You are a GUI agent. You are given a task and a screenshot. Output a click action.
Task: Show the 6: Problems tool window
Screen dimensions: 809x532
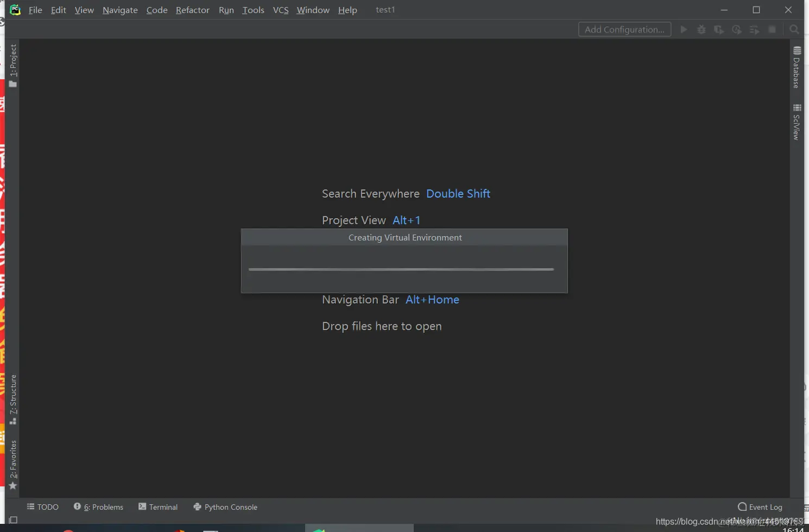(98, 507)
